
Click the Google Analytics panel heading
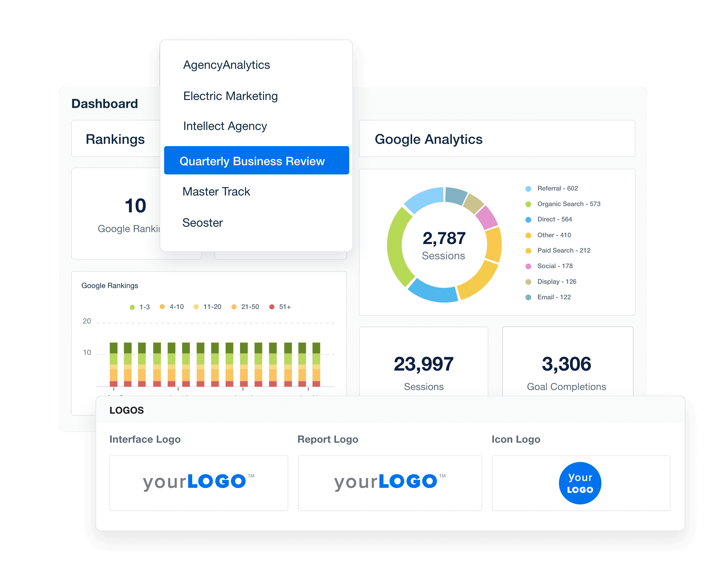[x=429, y=139]
